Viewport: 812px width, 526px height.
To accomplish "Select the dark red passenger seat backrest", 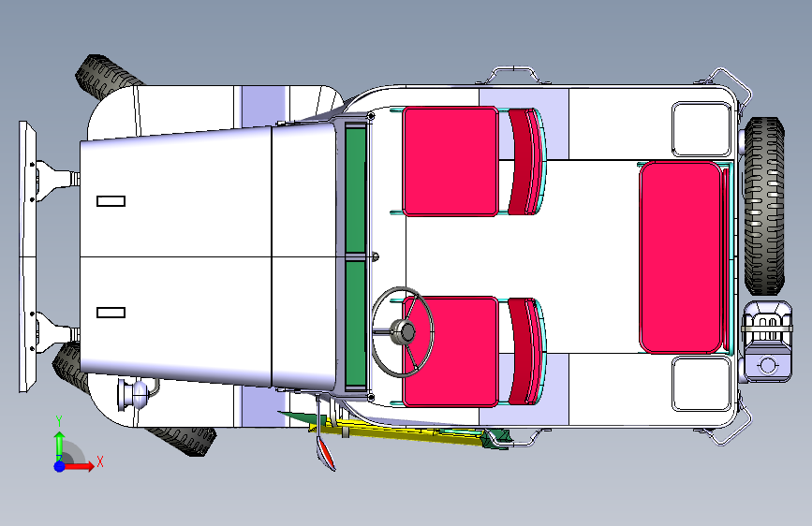I will pos(522,162).
